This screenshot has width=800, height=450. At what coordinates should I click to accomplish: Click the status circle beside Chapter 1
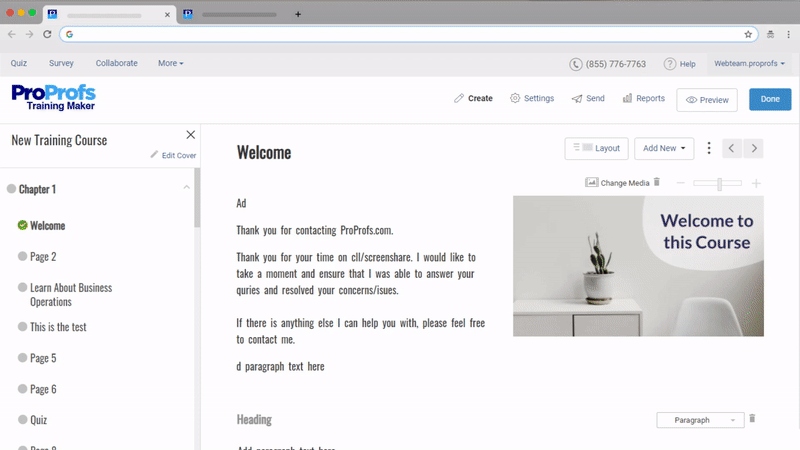(11, 189)
